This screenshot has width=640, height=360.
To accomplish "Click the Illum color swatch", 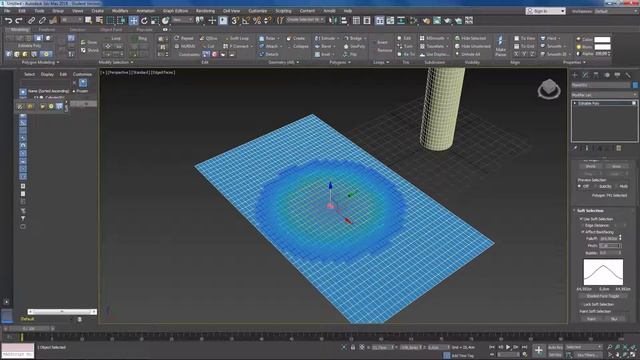I will point(602,47).
